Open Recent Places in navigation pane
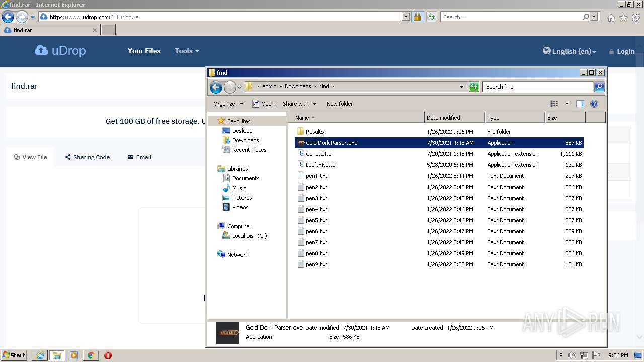Viewport: 644px width, 362px height. click(249, 150)
